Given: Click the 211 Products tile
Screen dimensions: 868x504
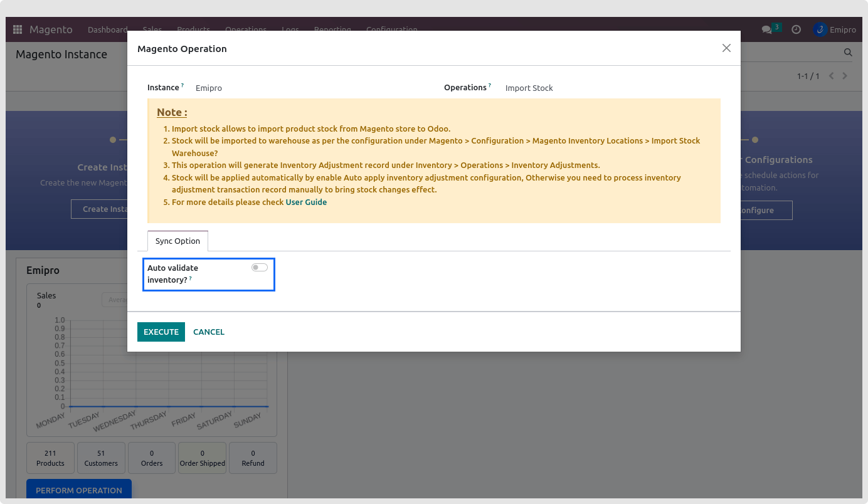Looking at the screenshot, I should 50,458.
